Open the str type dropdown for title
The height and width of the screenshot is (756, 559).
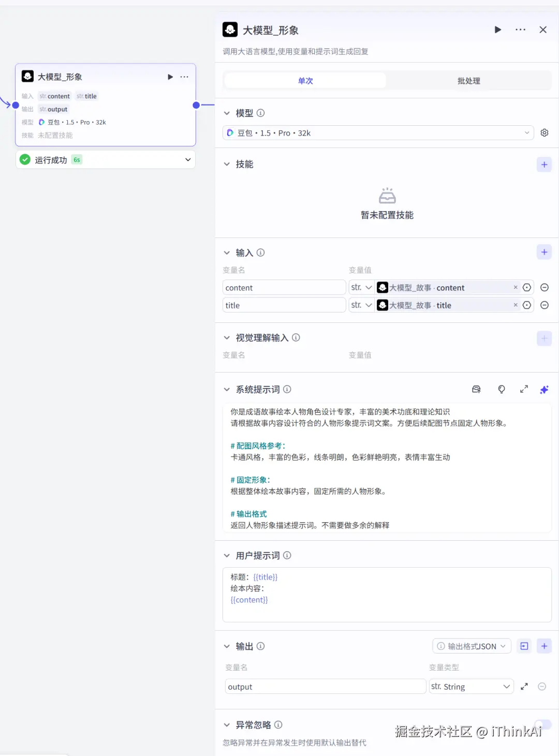[x=361, y=305]
